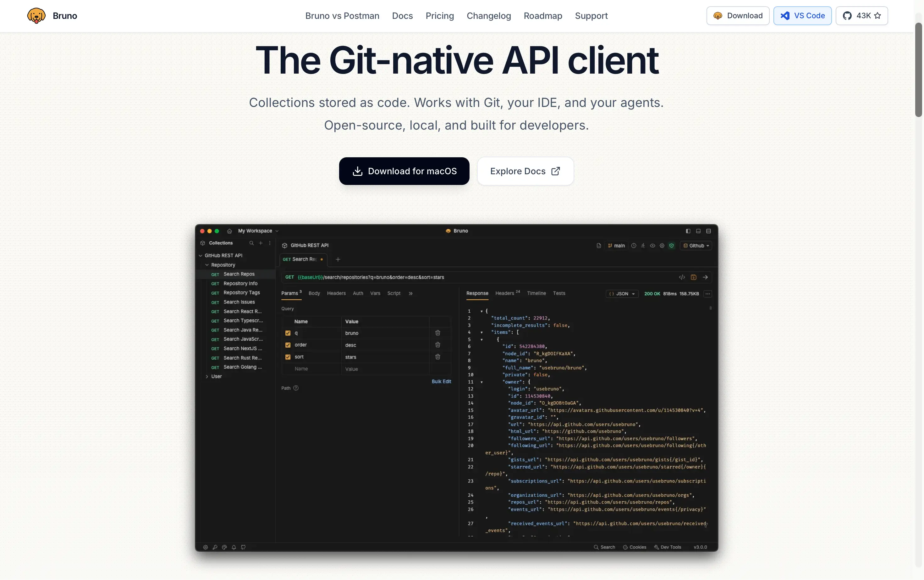Open Dev Tools in the status bar
The image size is (924, 580).
667,547
